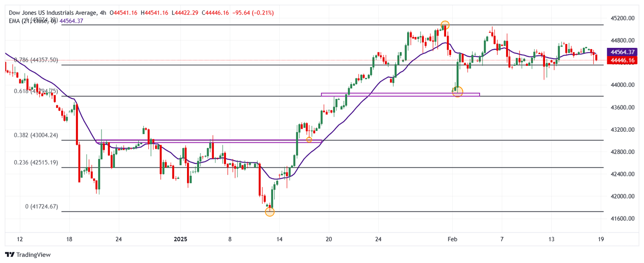644x263 pixels.
Task: Click the EMA indicator legend label
Action: coord(33,21)
